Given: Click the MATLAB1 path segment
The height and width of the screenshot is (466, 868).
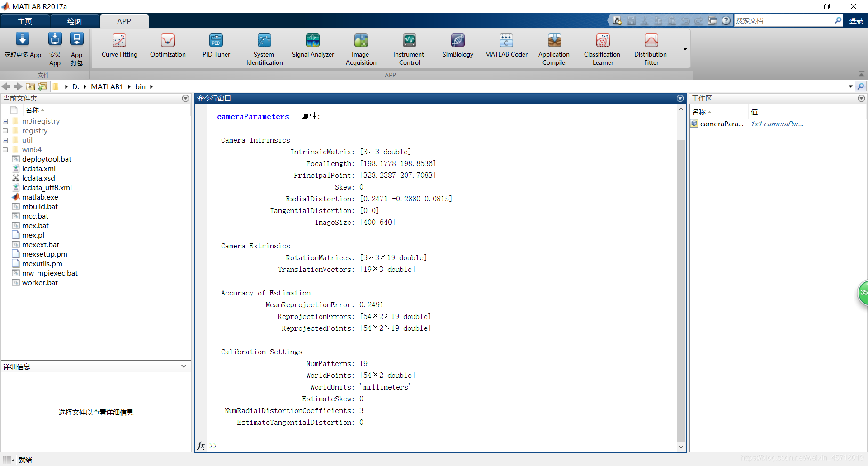Looking at the screenshot, I should pos(107,86).
